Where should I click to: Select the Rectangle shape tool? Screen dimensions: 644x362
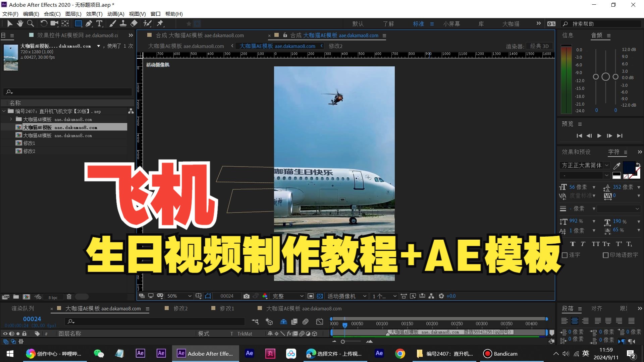(x=78, y=23)
